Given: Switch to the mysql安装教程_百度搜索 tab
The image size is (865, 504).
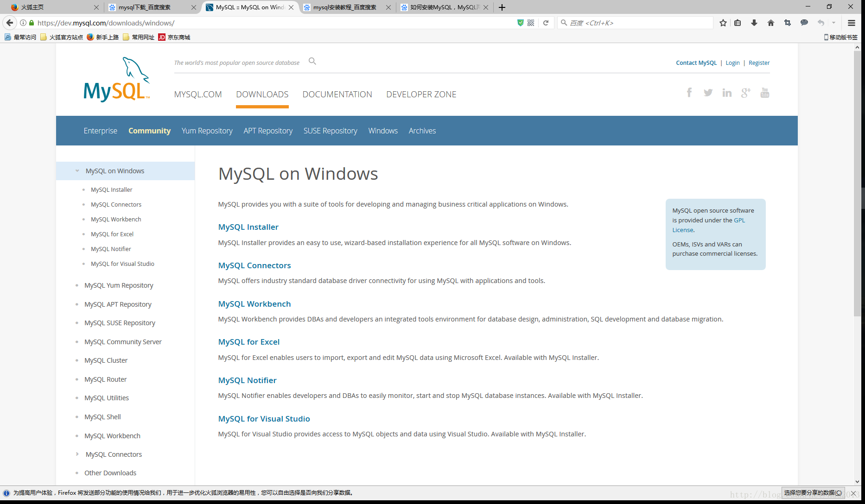Looking at the screenshot, I should pyautogui.click(x=344, y=7).
